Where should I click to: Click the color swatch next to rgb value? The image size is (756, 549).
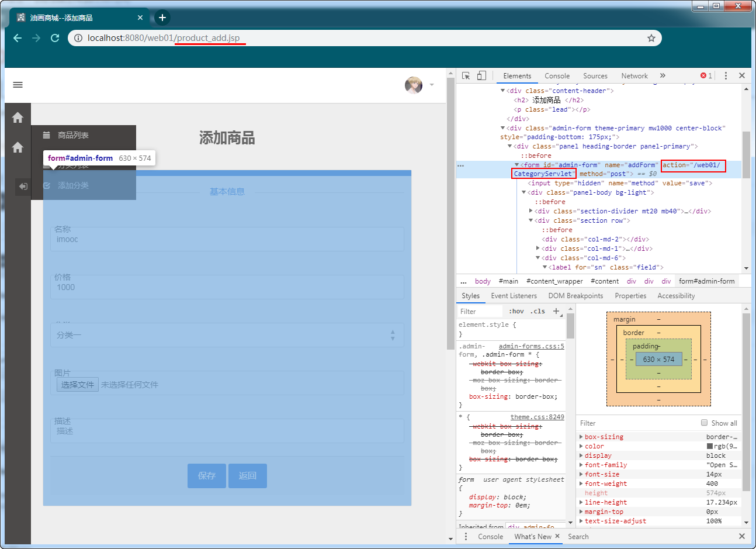click(x=709, y=446)
